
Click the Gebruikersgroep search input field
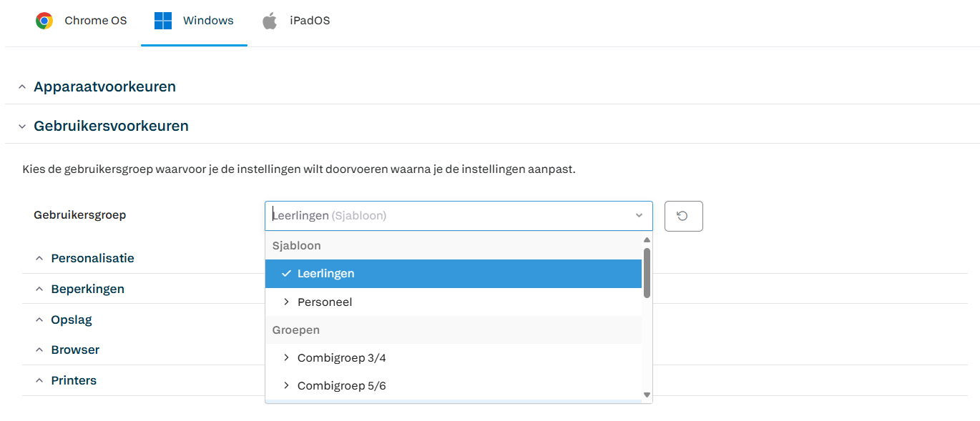pos(449,215)
